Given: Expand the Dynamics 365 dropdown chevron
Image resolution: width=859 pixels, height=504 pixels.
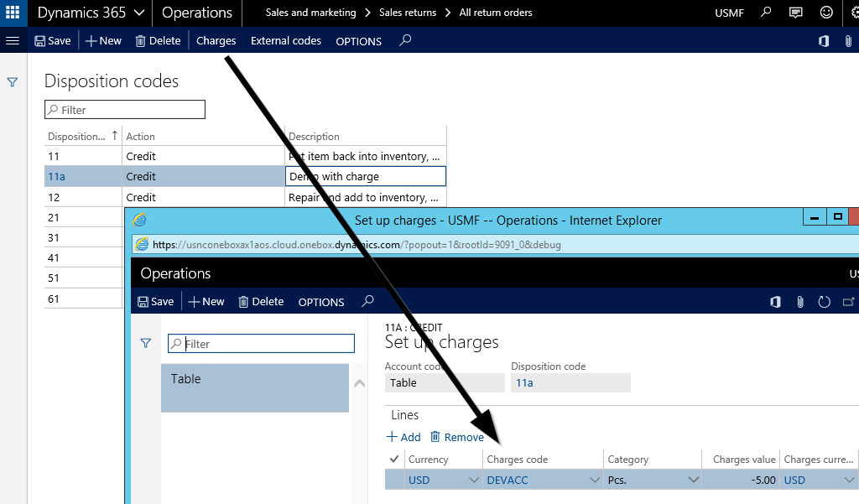Looking at the screenshot, I should (138, 13).
